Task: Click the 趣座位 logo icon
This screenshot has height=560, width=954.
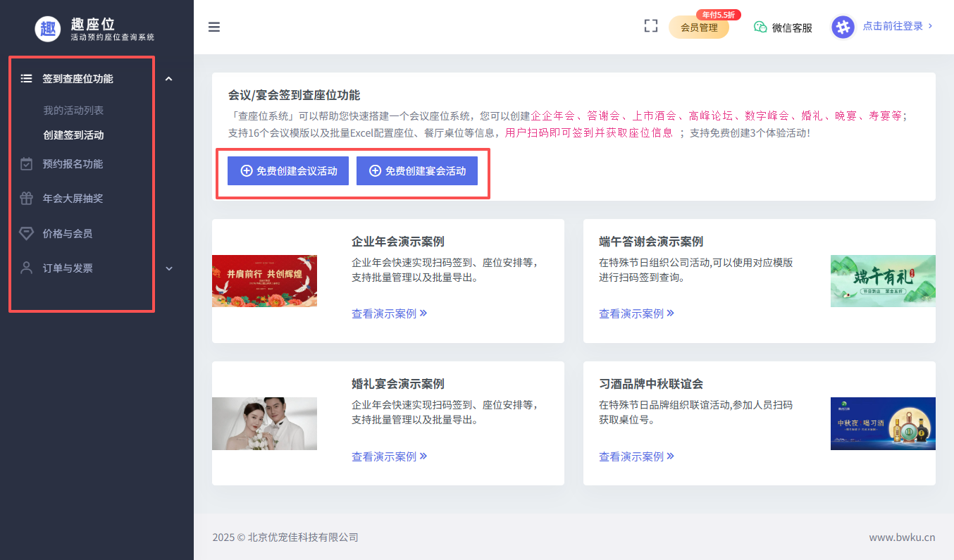Action: click(48, 28)
